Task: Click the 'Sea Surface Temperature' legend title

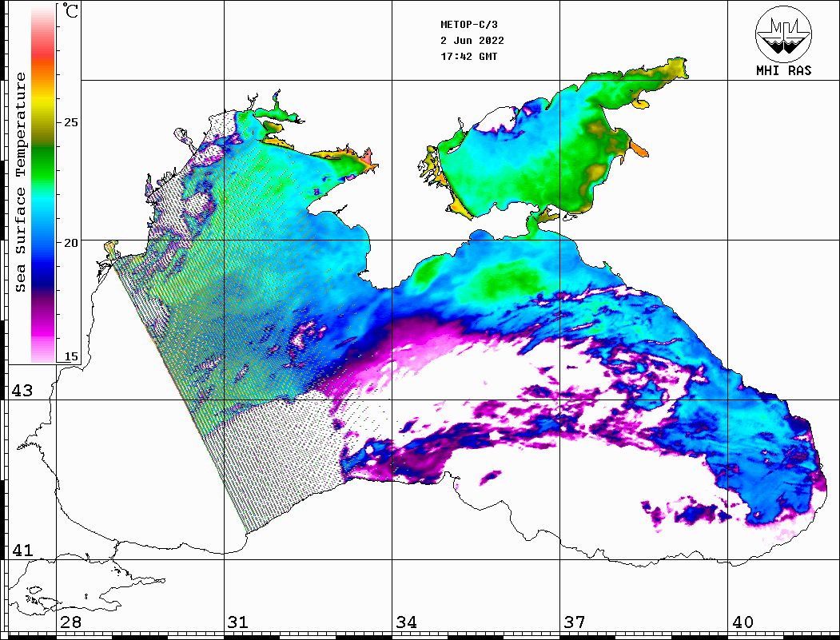Action: coord(20,183)
